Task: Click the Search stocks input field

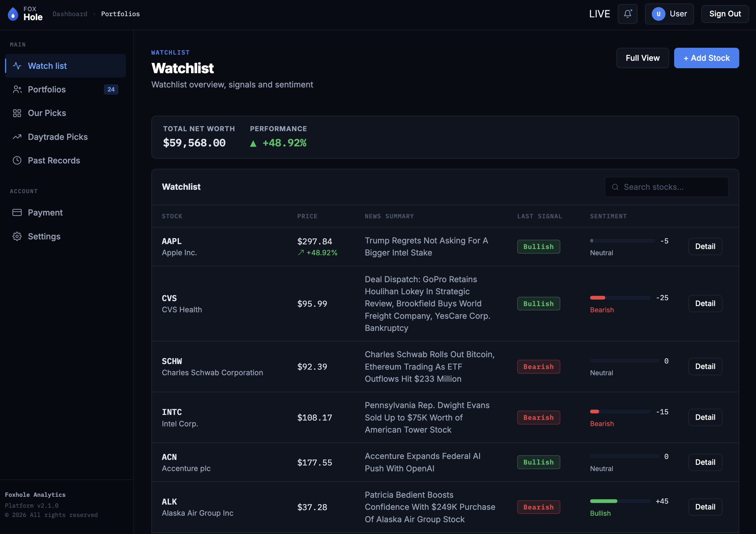Action: pos(666,187)
